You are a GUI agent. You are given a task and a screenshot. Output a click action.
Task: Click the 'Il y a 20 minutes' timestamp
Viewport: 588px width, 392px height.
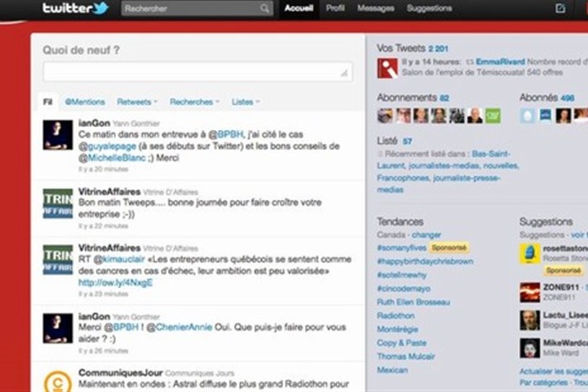103,169
